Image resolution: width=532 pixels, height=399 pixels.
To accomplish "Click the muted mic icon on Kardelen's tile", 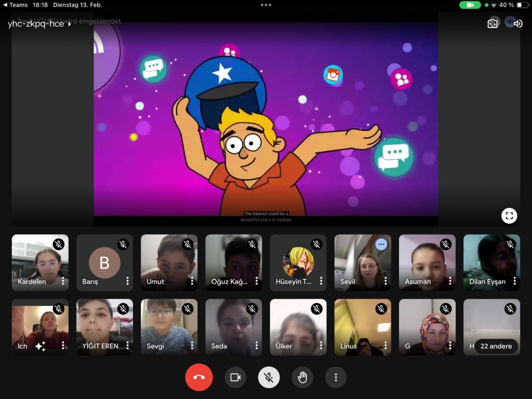I will point(59,244).
